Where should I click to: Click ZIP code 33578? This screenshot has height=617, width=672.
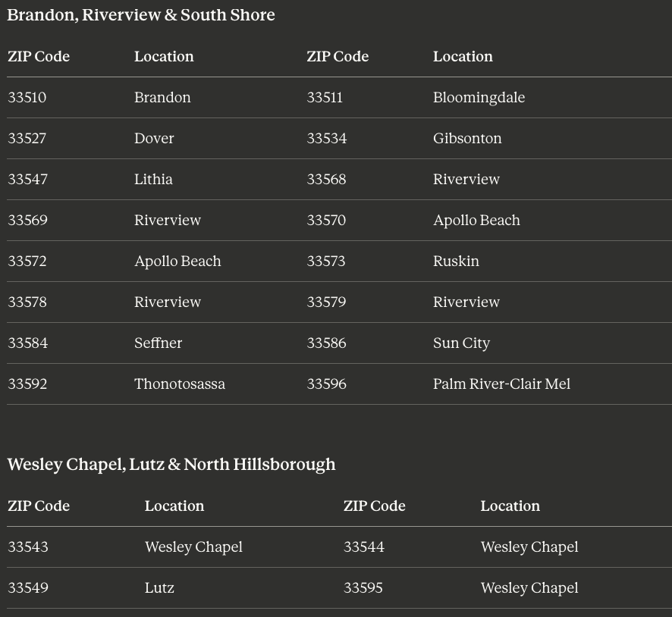pyautogui.click(x=27, y=302)
